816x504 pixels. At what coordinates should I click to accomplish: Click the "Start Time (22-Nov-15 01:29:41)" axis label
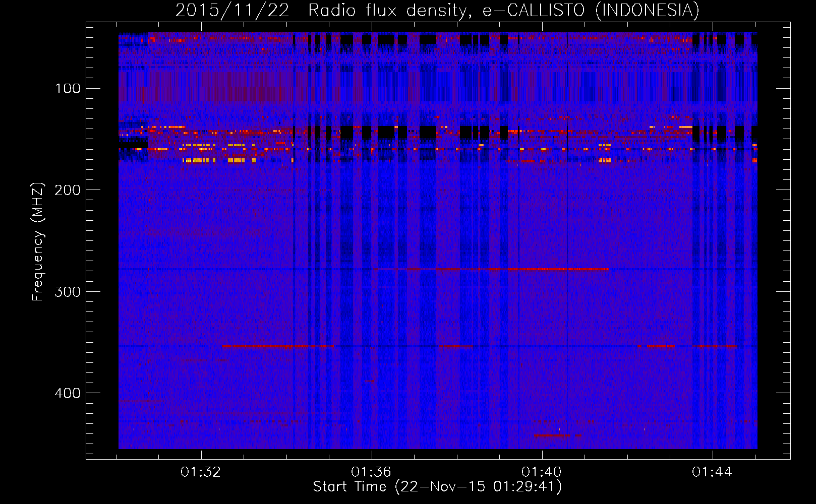pyautogui.click(x=437, y=487)
